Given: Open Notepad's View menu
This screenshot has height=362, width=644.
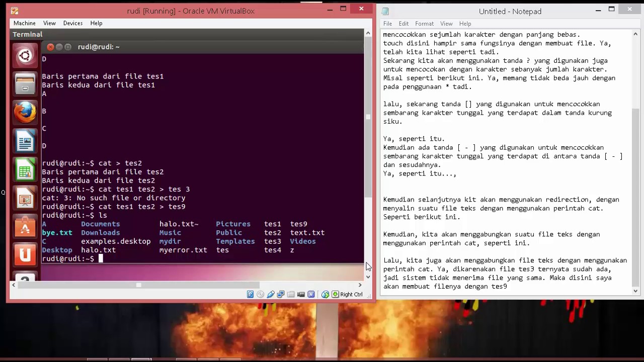Looking at the screenshot, I should 446,24.
